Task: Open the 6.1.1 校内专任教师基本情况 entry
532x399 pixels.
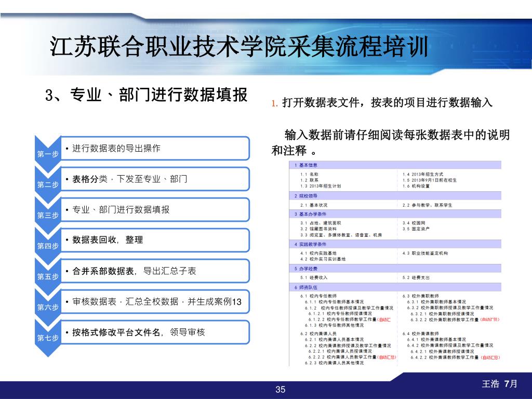Action: point(334,302)
